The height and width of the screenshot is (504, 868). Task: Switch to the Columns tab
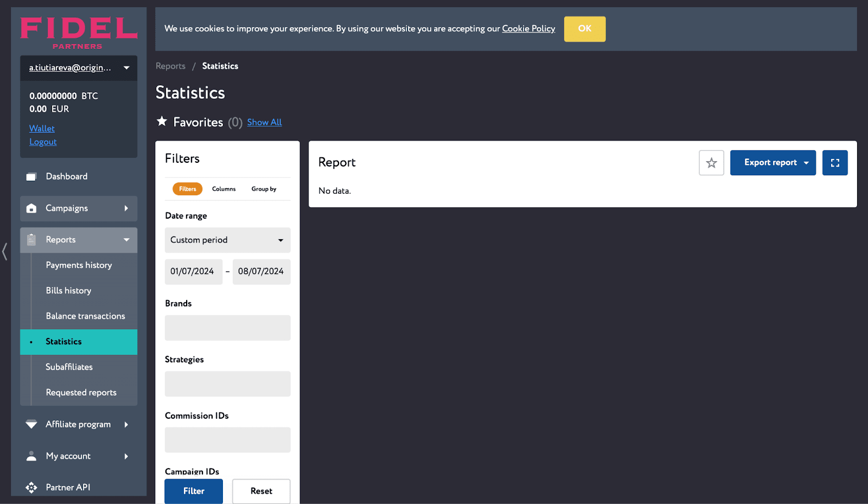pos(224,189)
